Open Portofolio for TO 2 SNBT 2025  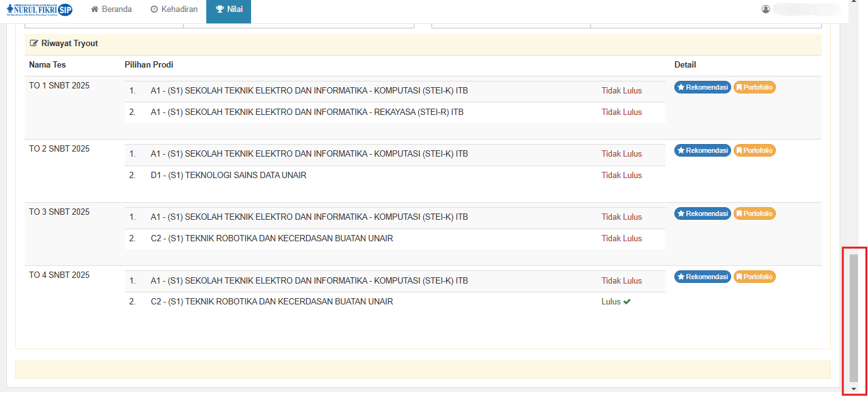[754, 150]
